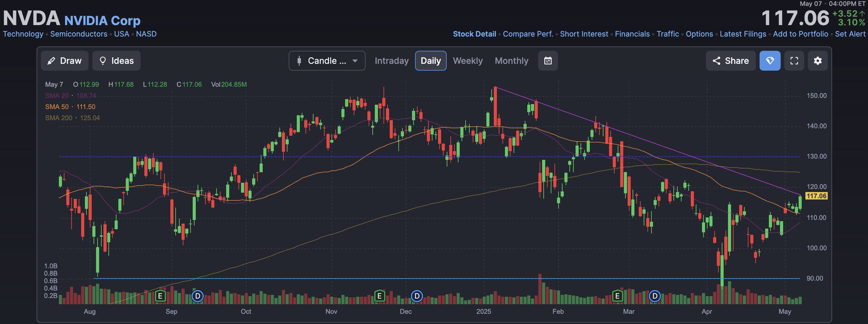Expand the Candle chart type dropdown
Viewport: 868px width, 324px height.
(x=327, y=61)
